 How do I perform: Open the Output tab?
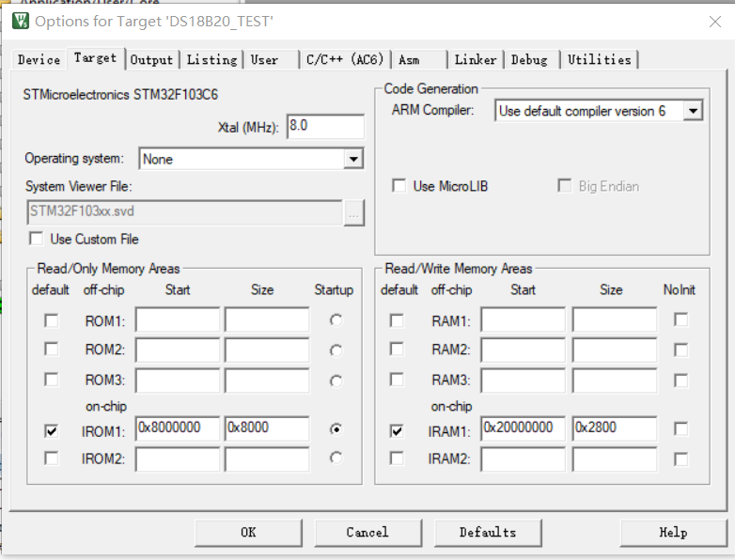point(151,60)
